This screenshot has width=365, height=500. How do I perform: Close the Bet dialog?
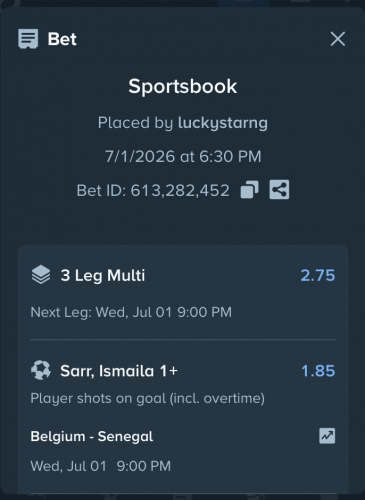338,39
